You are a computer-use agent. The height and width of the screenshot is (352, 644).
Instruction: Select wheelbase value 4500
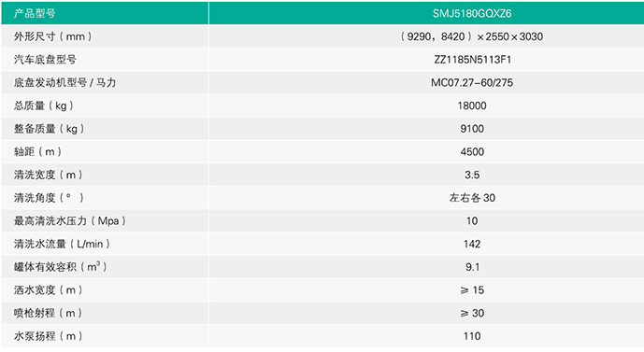coord(472,151)
